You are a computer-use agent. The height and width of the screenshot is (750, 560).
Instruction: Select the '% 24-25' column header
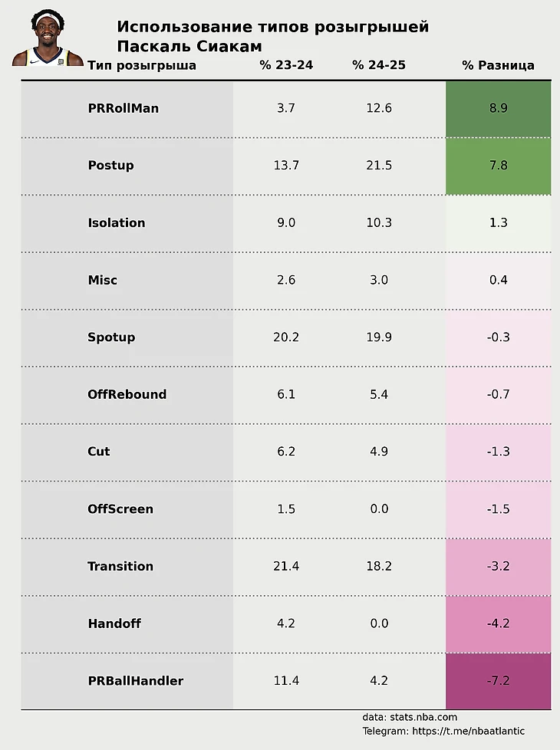[x=379, y=65]
